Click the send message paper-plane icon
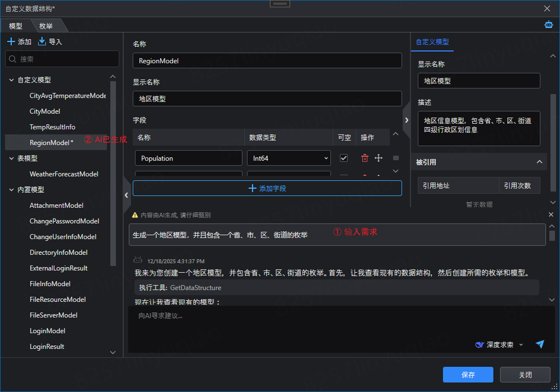Image resolution: width=560 pixels, height=392 pixels. 540,344
